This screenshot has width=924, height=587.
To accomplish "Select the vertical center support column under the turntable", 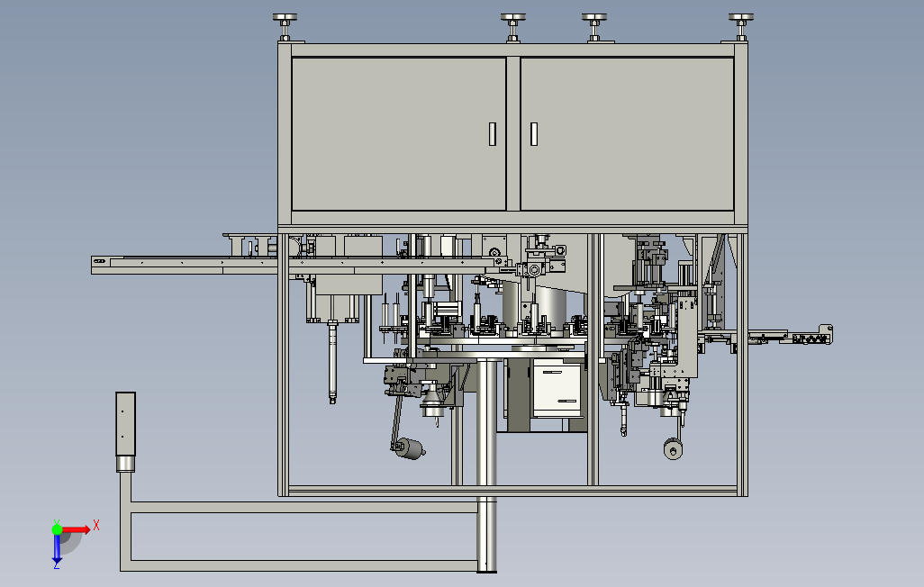I will [x=486, y=465].
